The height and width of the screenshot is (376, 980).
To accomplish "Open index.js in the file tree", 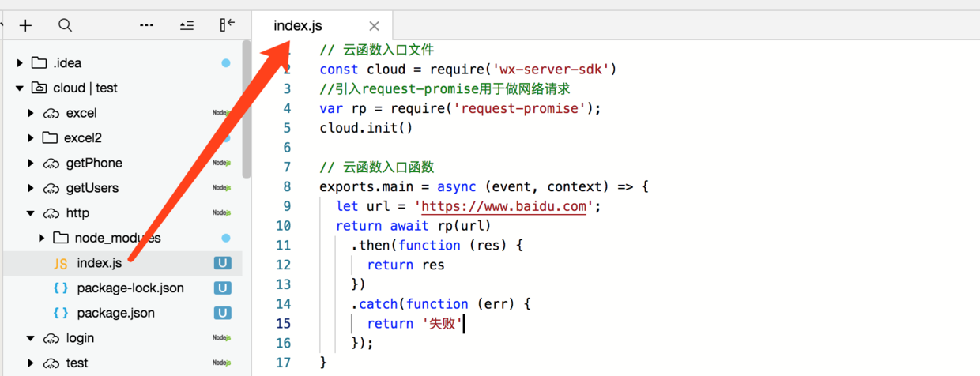I will (121, 263).
